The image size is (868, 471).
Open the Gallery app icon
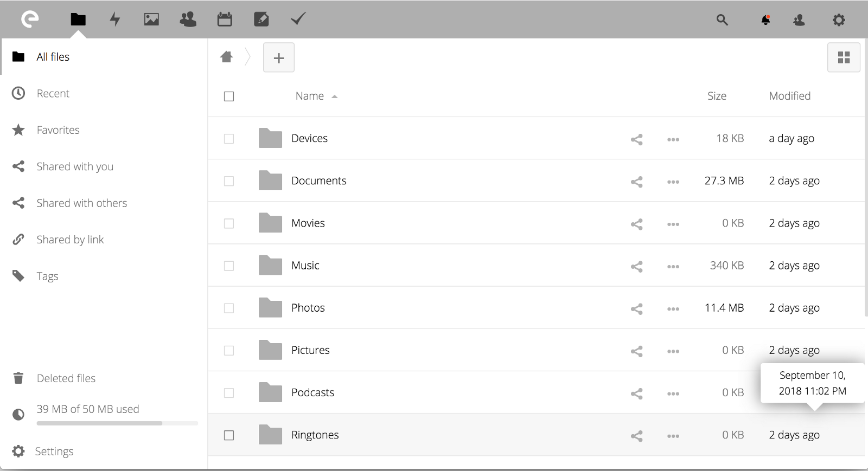pyautogui.click(x=151, y=20)
